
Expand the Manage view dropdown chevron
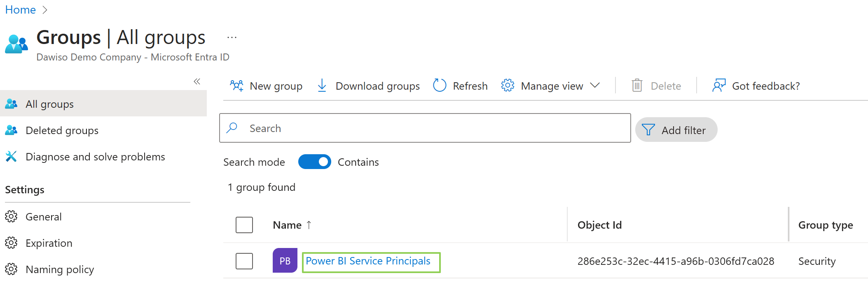click(594, 86)
